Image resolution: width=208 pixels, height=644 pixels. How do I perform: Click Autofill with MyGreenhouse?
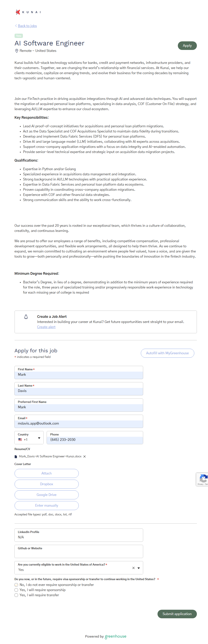click(x=167, y=353)
